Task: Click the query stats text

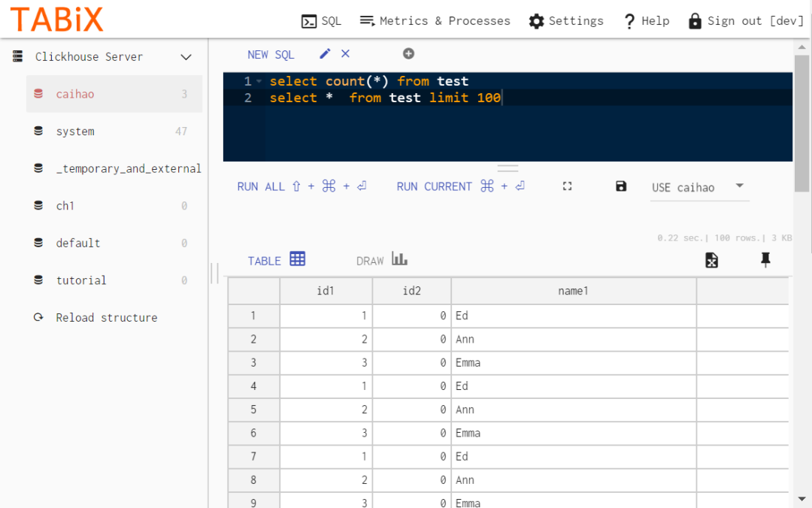Action: [x=725, y=238]
